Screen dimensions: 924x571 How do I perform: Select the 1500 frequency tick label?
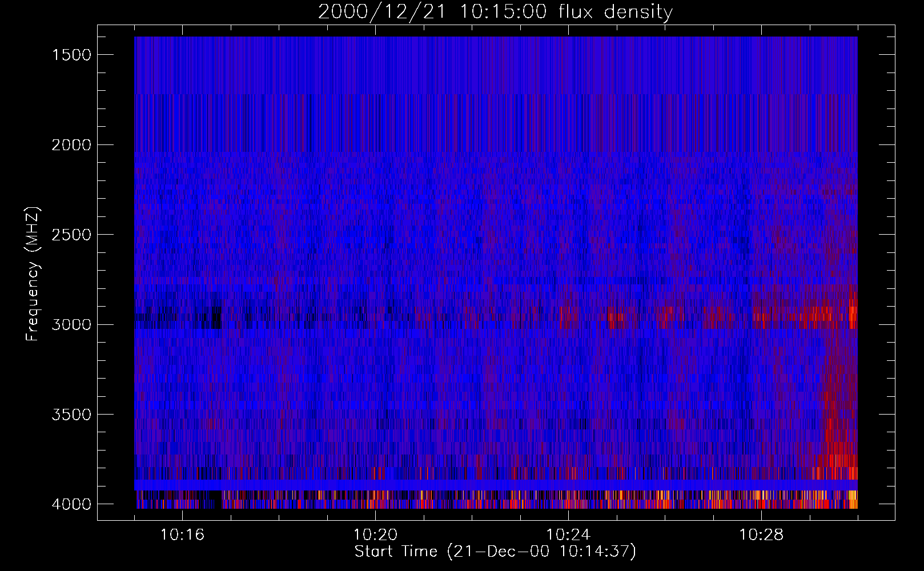(x=71, y=55)
